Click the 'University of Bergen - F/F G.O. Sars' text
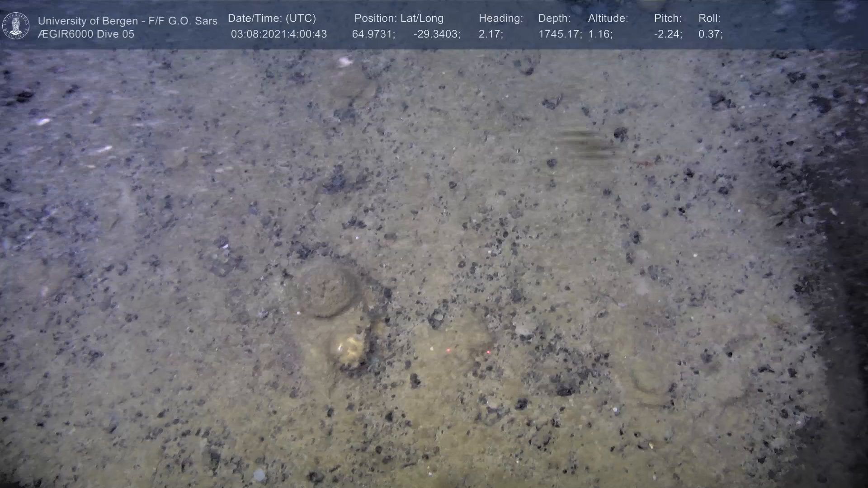 pos(127,21)
